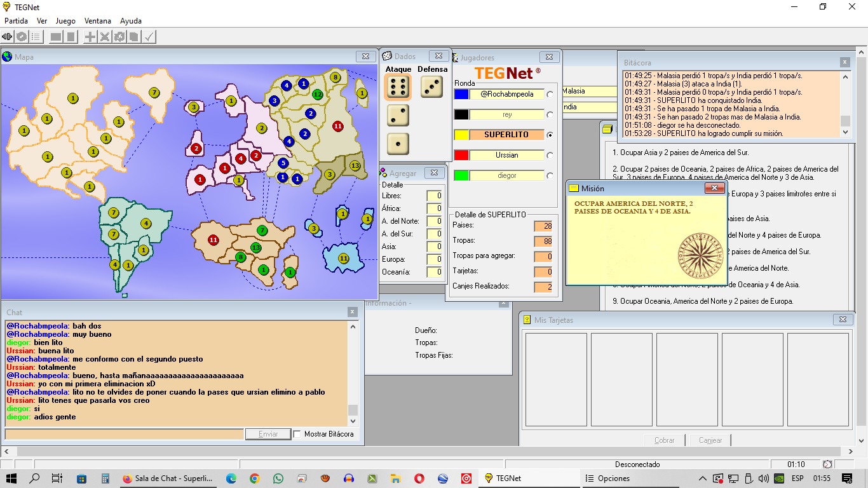Viewport: 868px width, 488px height.
Task: Click the yellow 13 army token in Asia
Action: pyautogui.click(x=355, y=165)
